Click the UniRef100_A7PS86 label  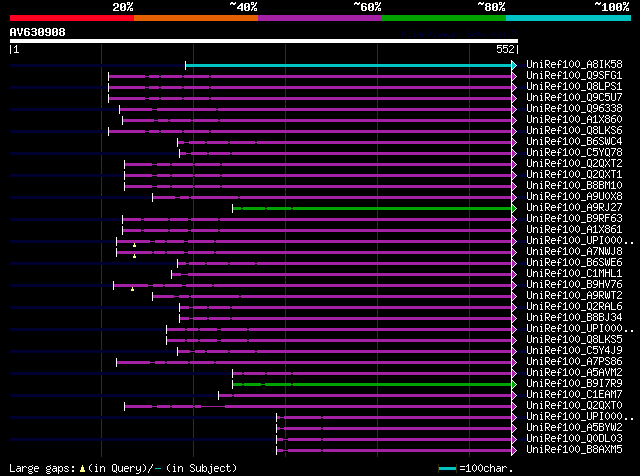(x=574, y=362)
